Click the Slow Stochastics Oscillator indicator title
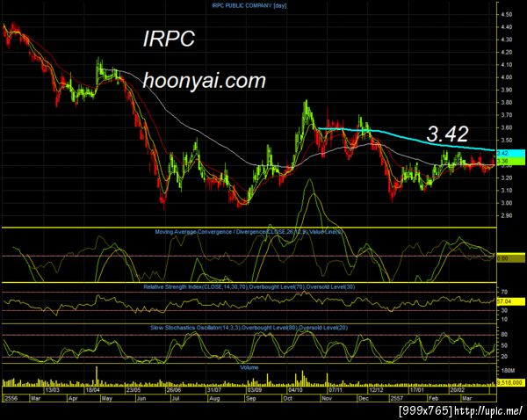This screenshot has height=420, width=527. [x=249, y=328]
